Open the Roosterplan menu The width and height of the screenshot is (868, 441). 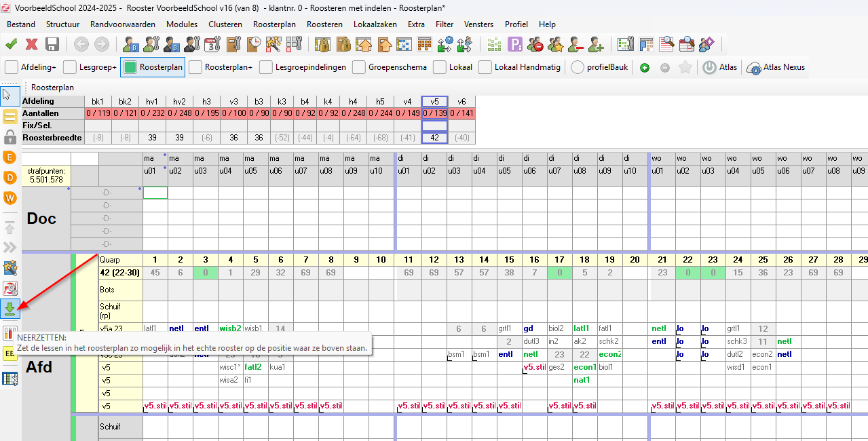274,24
